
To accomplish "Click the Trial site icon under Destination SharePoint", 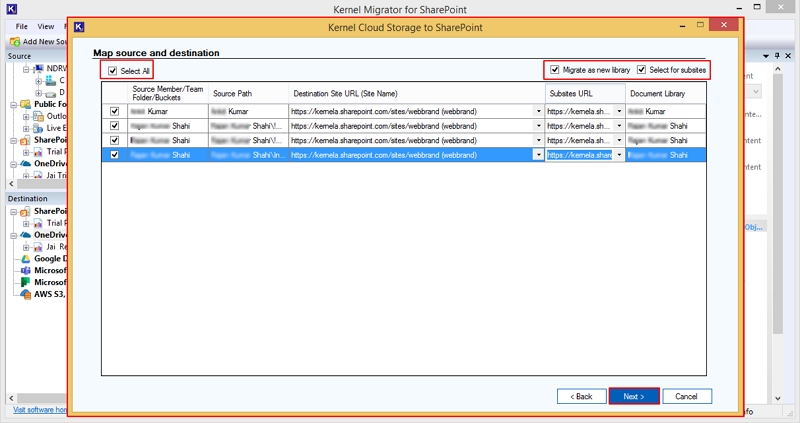I will coord(38,223).
